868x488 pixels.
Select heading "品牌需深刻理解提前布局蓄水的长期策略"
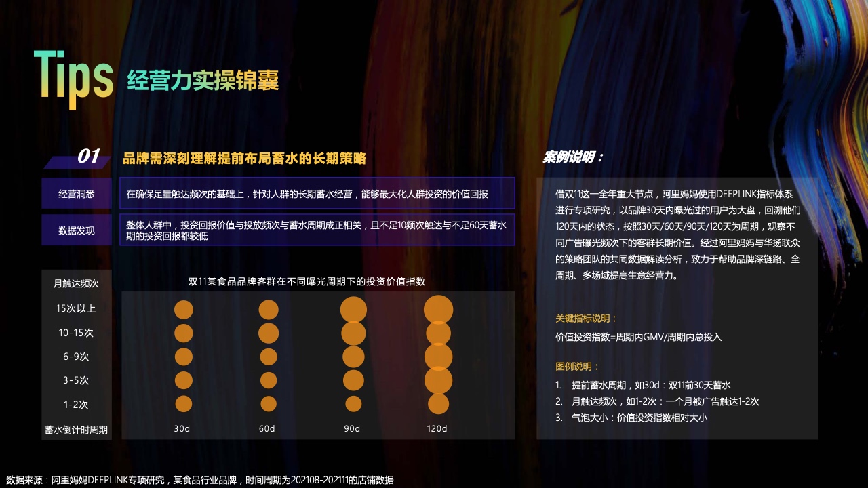click(x=244, y=159)
